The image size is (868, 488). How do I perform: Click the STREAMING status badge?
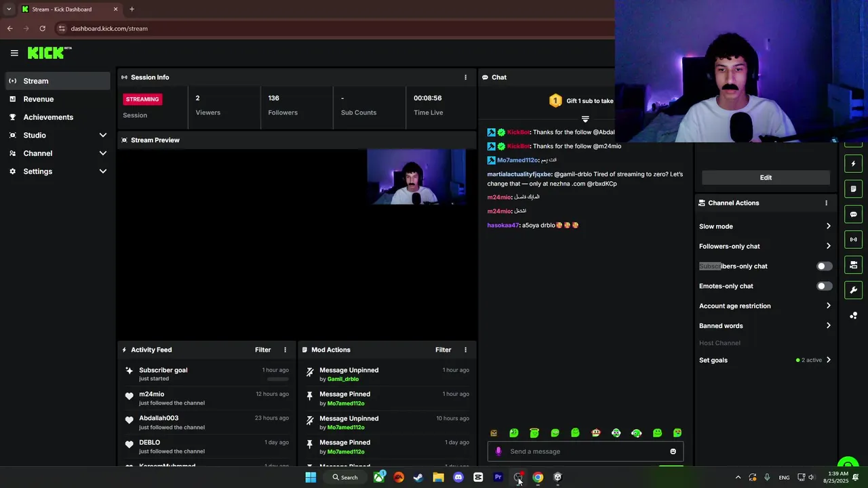click(142, 99)
